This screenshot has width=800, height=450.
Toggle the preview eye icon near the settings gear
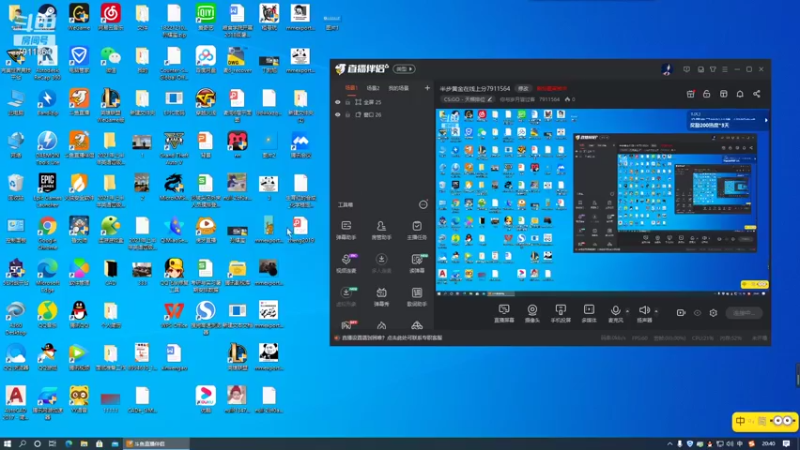[697, 313]
